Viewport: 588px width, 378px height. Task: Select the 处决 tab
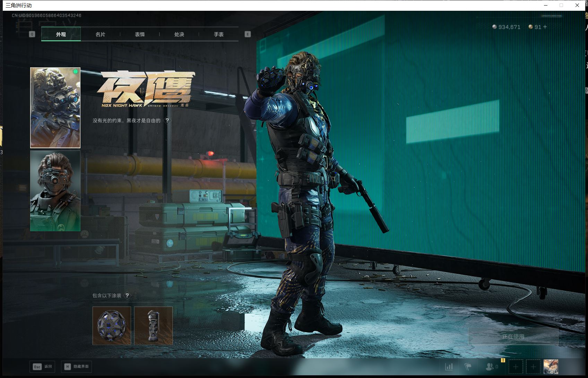pyautogui.click(x=179, y=34)
